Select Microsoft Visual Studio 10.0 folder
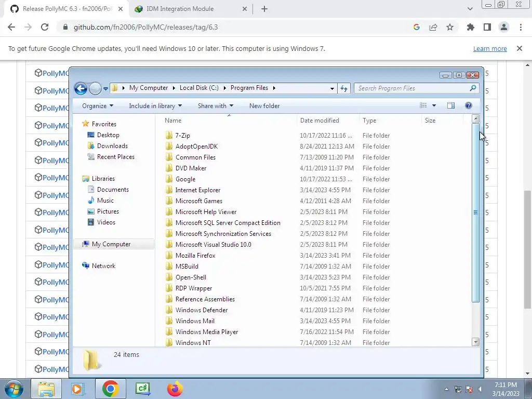 (x=213, y=244)
